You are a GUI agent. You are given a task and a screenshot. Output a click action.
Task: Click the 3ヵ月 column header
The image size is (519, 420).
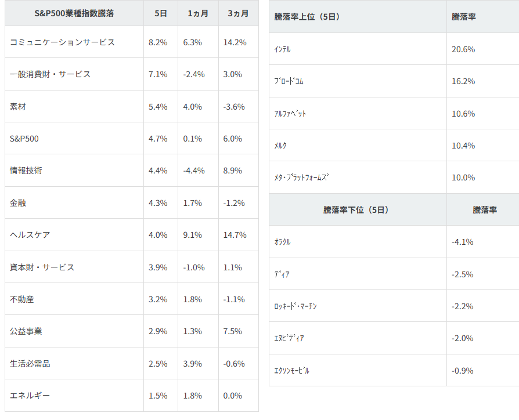click(x=238, y=13)
